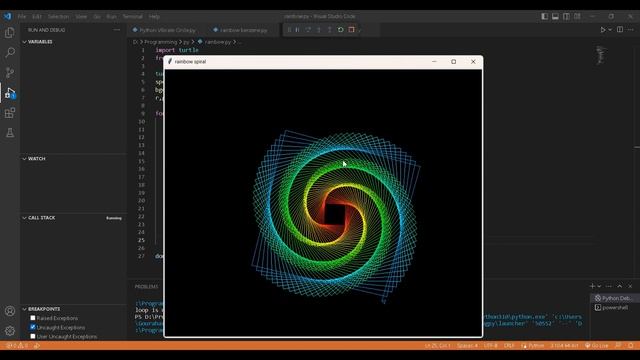
Task: Click the Python interpreter version in status bar
Action: point(564,345)
